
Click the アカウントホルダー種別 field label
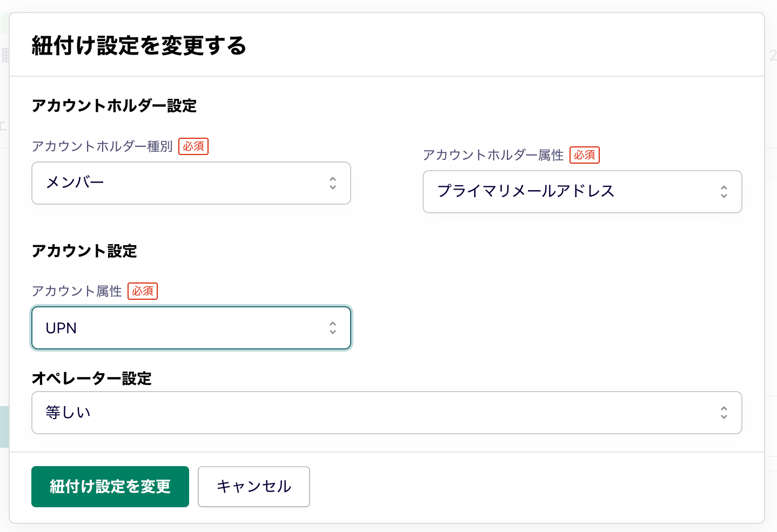point(102,146)
